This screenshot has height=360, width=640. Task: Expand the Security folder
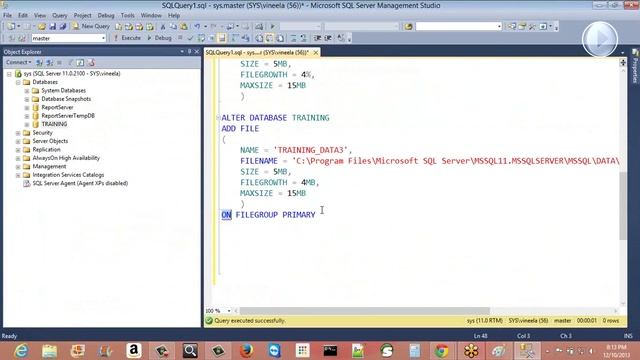pyautogui.click(x=18, y=133)
